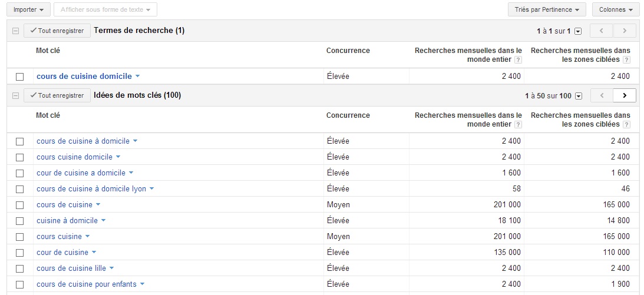This screenshot has width=644, height=295.
Task: Open rows-per-page selector next to 1 à 50 sur 100
Action: 578,96
